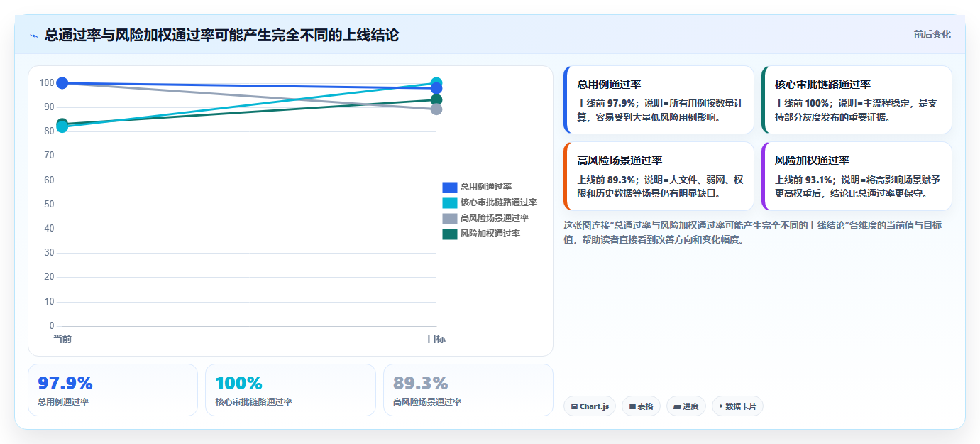This screenshot has width=980, height=444.
Task: Click the icon in 表格 tag
Action: 632,407
